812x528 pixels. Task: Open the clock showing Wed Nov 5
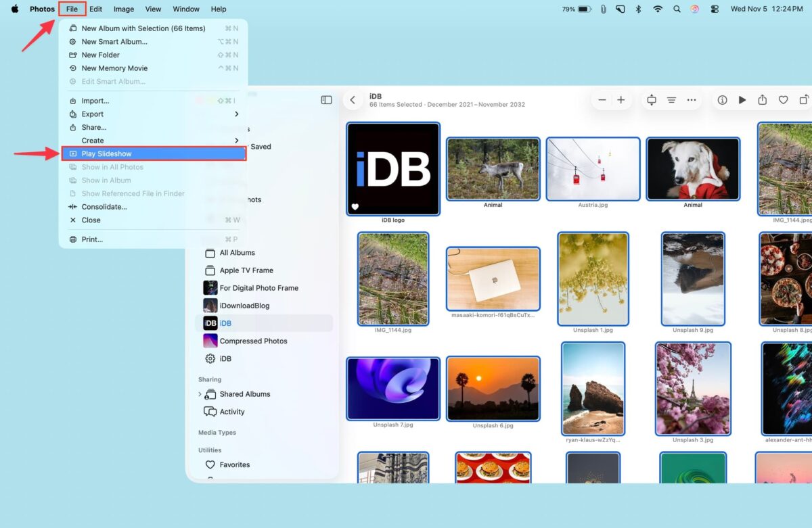click(x=767, y=9)
